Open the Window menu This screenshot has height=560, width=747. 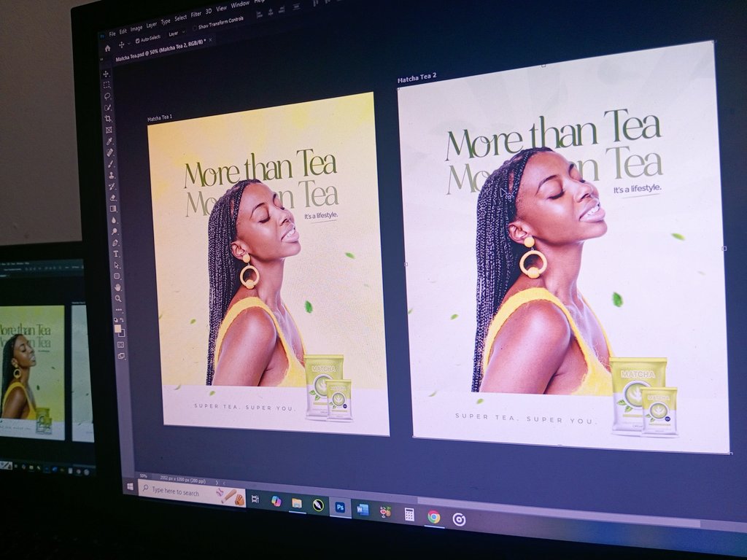point(240,4)
